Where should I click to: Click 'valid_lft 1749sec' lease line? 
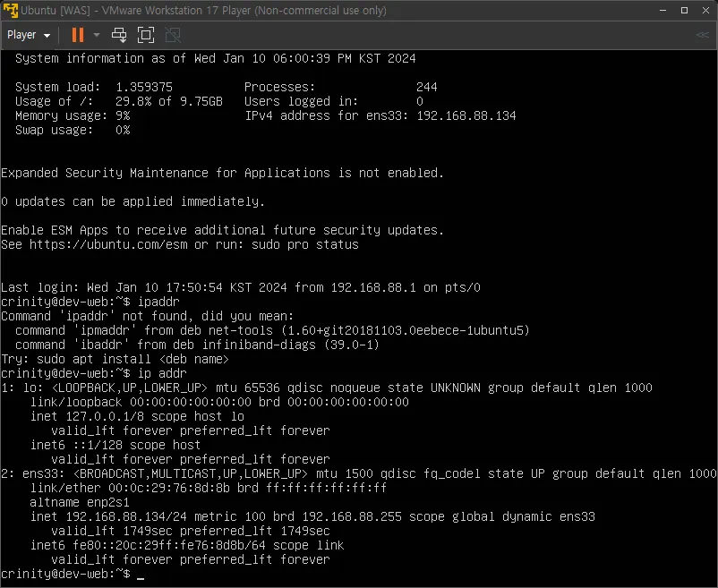(191, 531)
